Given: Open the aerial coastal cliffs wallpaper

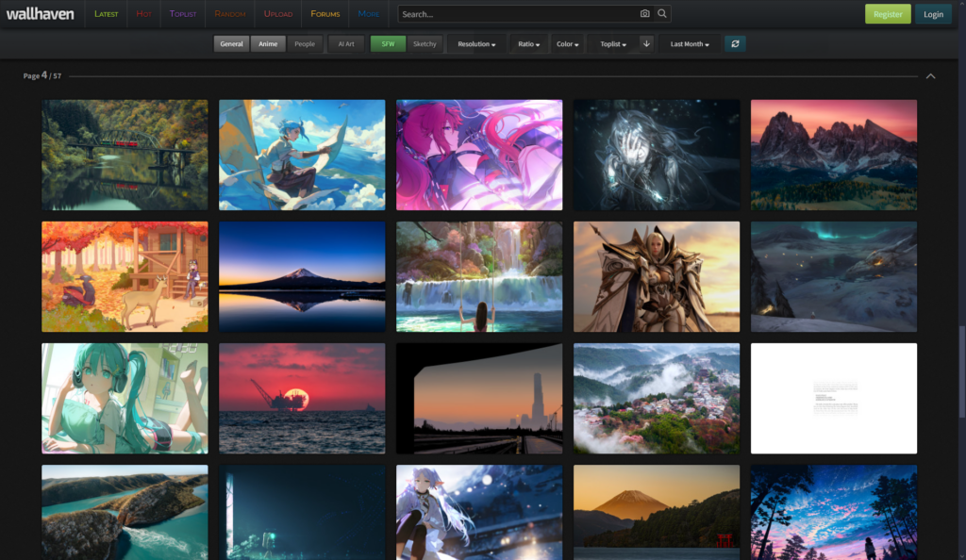Looking at the screenshot, I should point(125,512).
